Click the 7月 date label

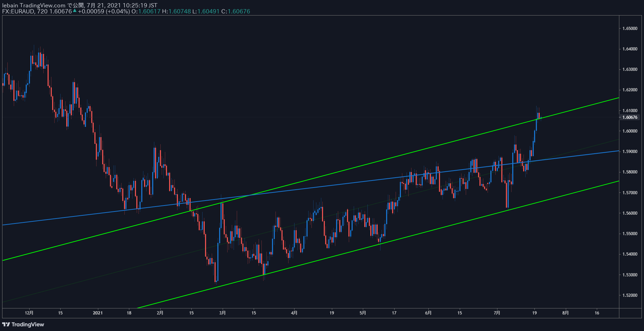point(497,313)
